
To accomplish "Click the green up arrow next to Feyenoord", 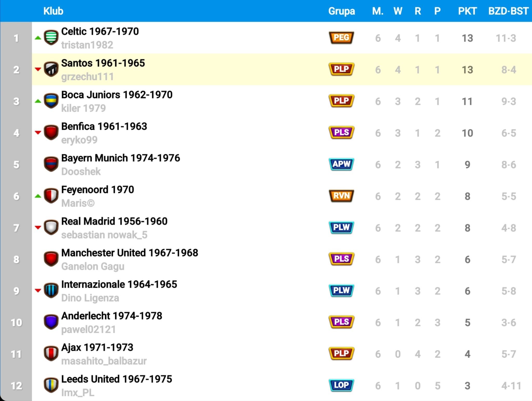I will 38,196.
